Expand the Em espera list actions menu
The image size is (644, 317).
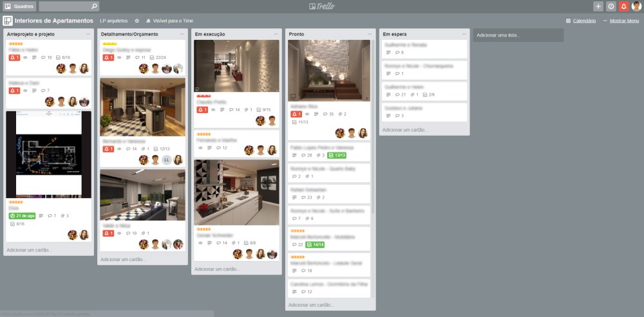pos(464,33)
